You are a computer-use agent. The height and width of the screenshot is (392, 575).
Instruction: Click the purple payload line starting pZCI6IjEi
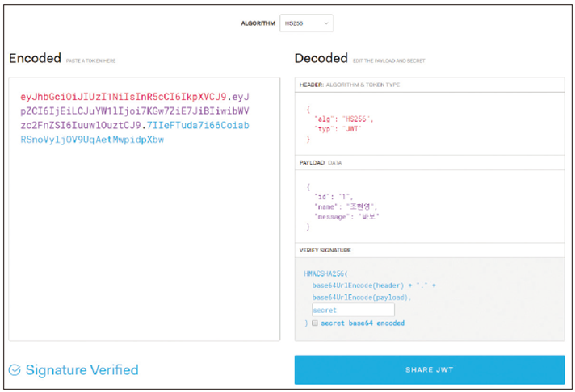[135, 111]
